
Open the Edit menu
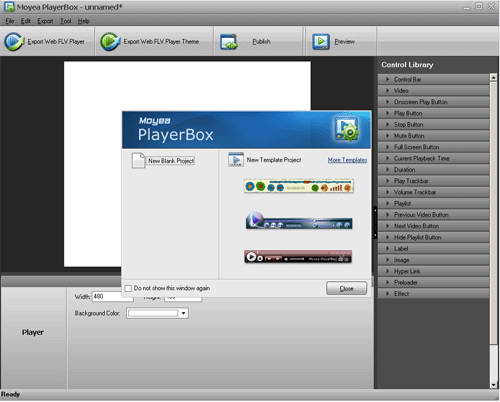coord(26,21)
